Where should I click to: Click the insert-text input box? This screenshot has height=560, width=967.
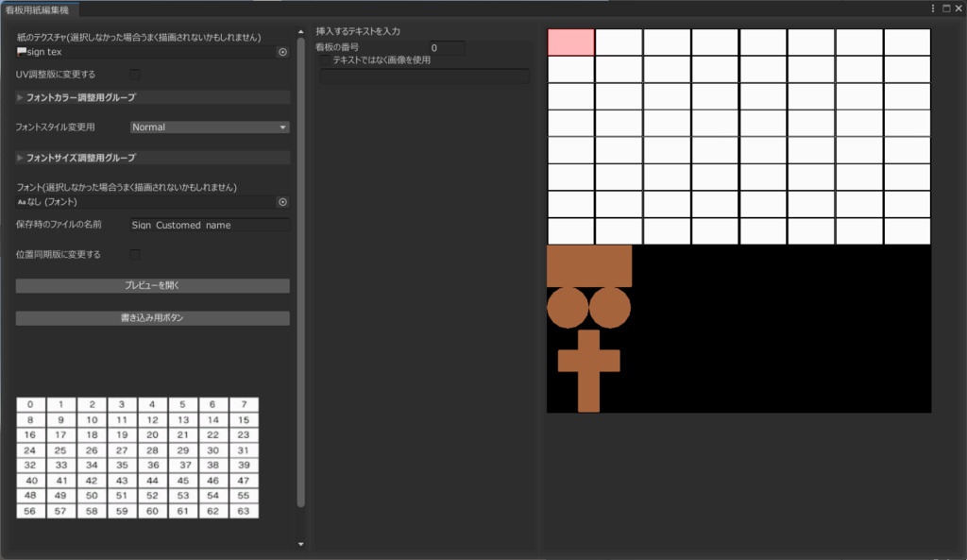424,76
